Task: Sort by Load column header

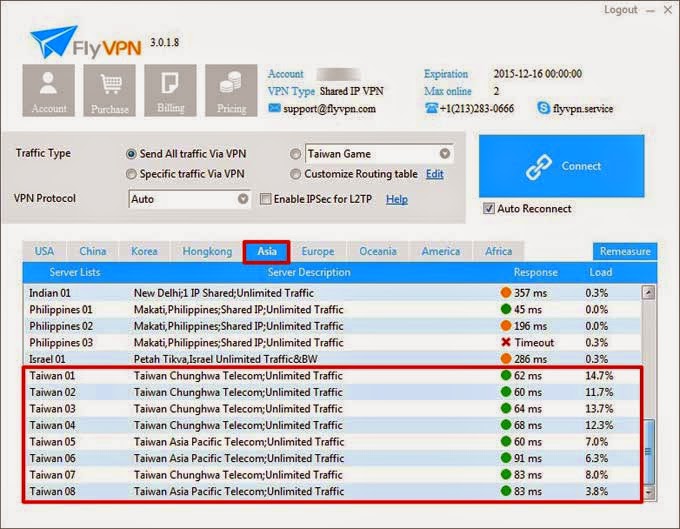Action: point(601,272)
